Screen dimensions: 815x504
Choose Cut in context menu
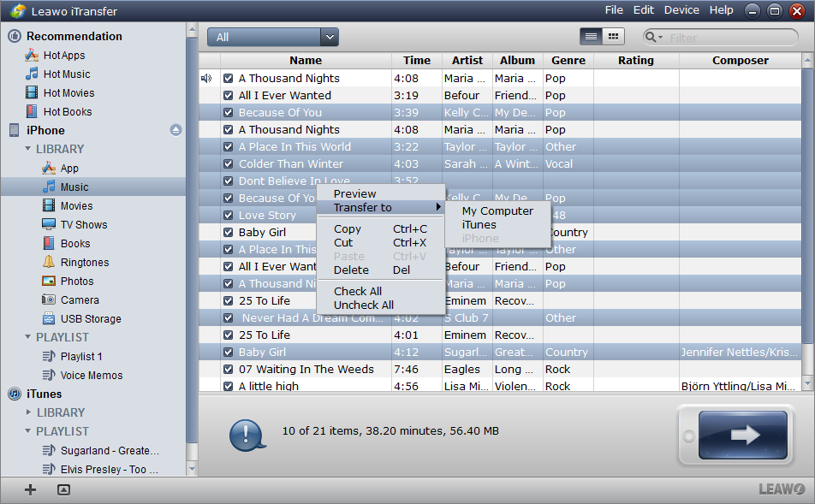pyautogui.click(x=380, y=243)
